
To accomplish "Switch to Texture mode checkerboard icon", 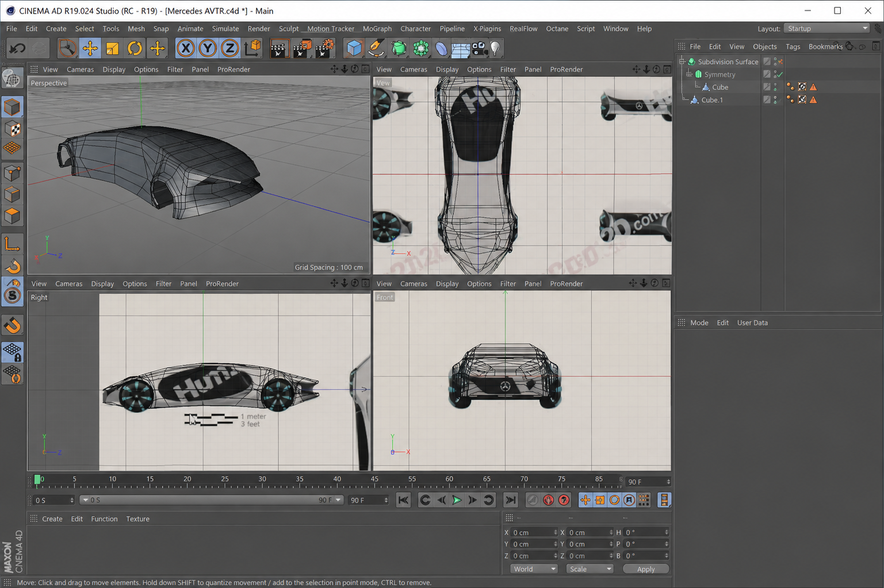I will click(x=12, y=129).
